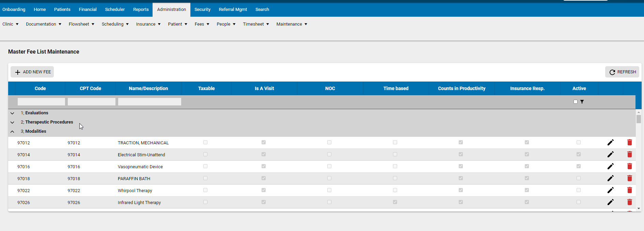The image size is (644, 231).
Task: Collapse the Modalities group
Action: (12, 131)
